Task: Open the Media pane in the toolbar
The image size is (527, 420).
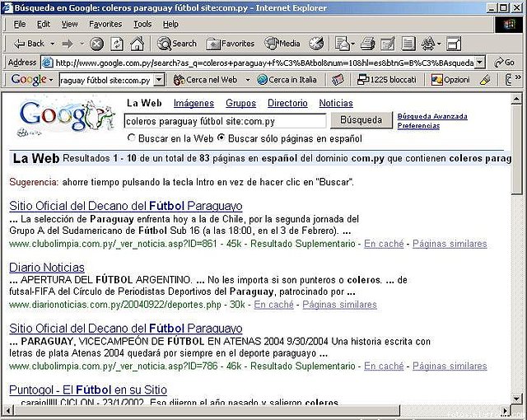Action: [x=282, y=44]
